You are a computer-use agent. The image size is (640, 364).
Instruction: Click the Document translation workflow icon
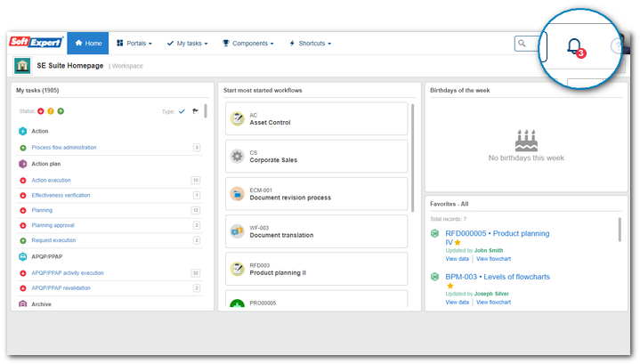[x=237, y=231]
